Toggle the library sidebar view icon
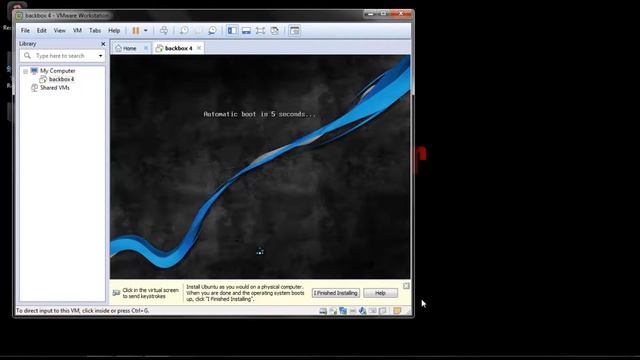 232,31
